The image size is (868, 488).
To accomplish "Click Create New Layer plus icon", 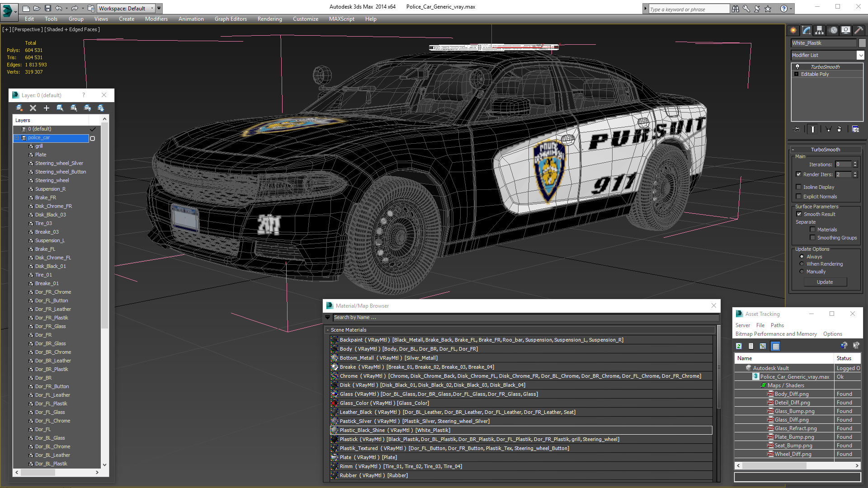I will tap(46, 108).
